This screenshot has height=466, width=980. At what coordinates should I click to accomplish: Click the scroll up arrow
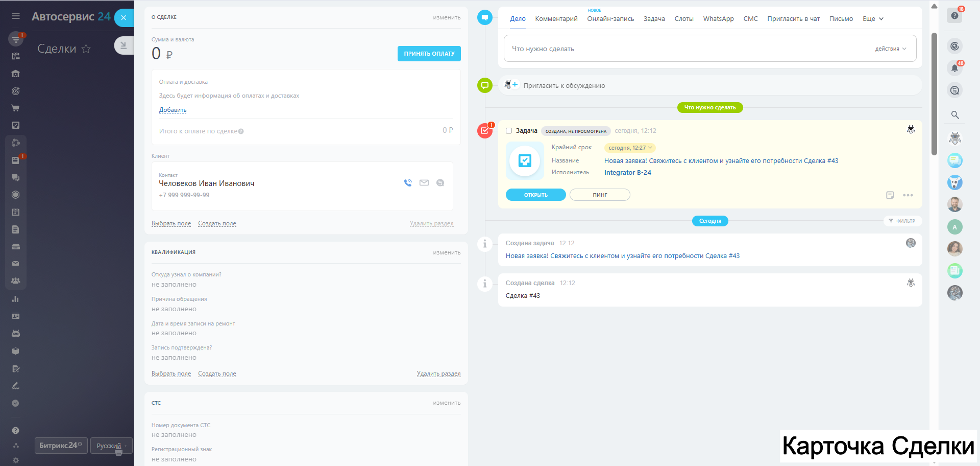pos(934,7)
